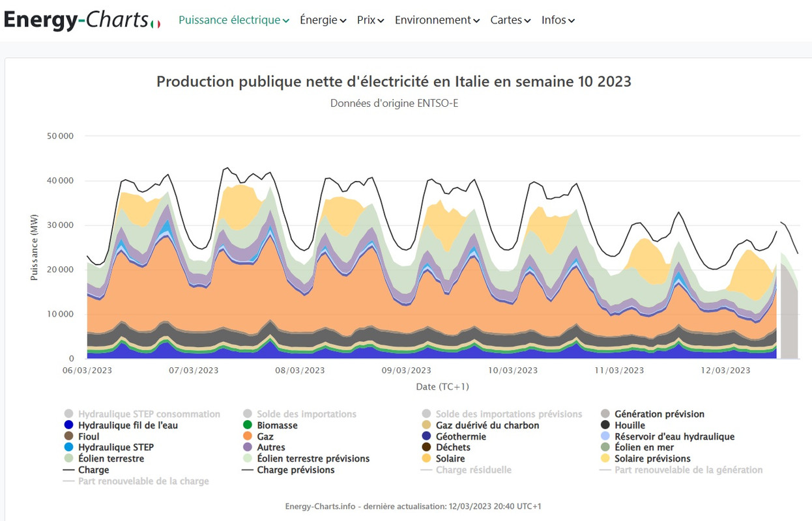Click the 12/03/2023 x-axis date label
The image size is (812, 521).
[x=725, y=370]
